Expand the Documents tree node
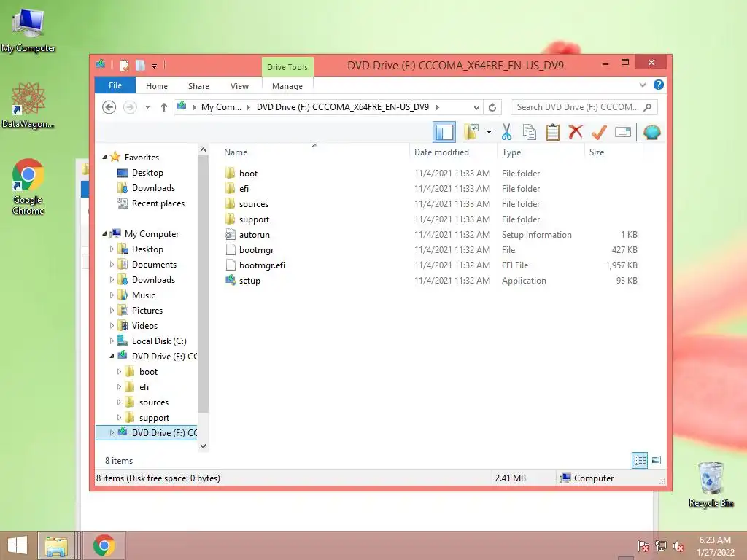Viewport: 747px width, 560px height. [112, 264]
